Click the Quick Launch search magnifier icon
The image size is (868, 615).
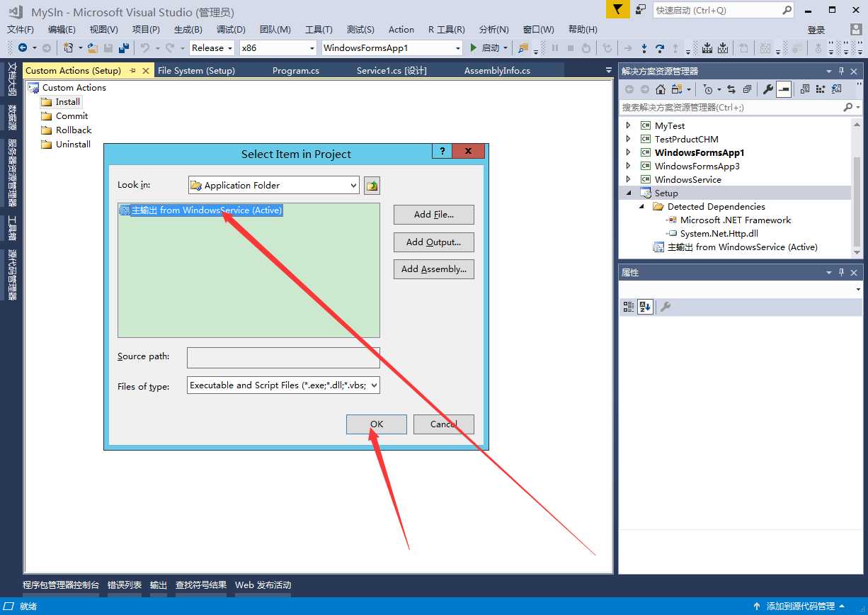pyautogui.click(x=787, y=10)
